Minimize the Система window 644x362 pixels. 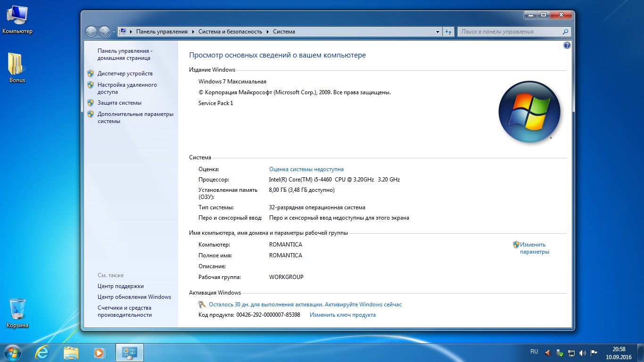pyautogui.click(x=530, y=15)
